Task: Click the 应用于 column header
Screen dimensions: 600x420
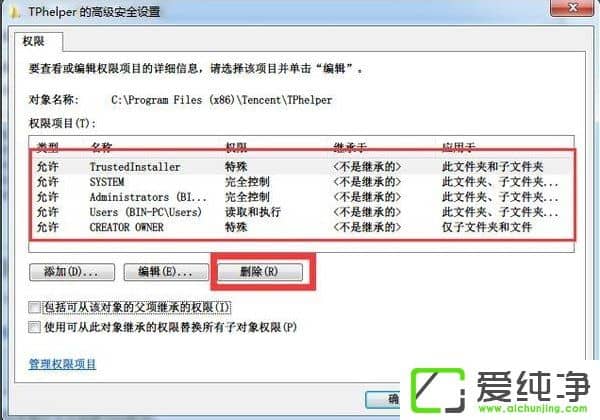Action: [x=459, y=147]
